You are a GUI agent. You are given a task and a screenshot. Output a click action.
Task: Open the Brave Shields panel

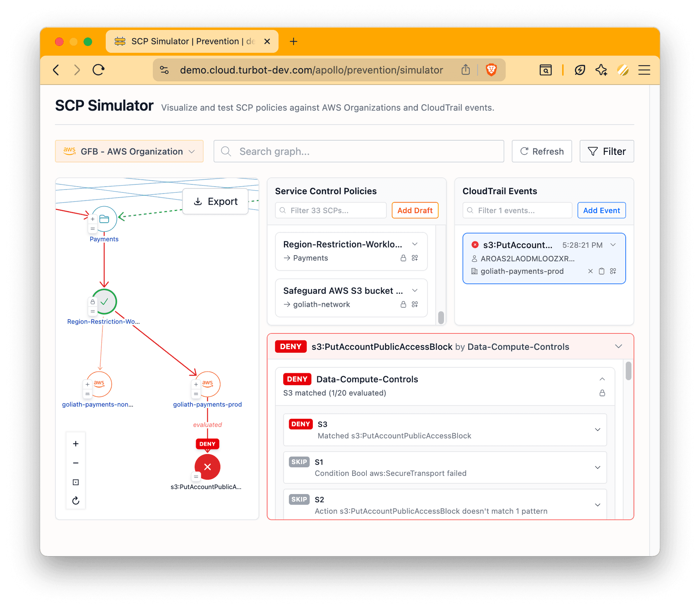point(491,70)
